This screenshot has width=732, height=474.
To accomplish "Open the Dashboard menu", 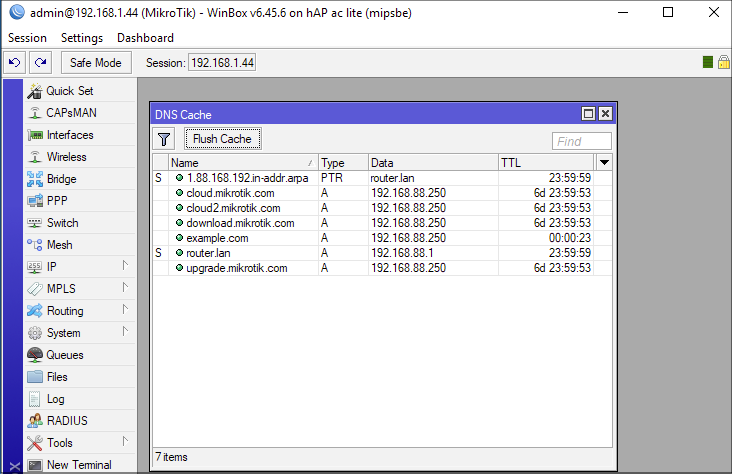I will point(145,38).
